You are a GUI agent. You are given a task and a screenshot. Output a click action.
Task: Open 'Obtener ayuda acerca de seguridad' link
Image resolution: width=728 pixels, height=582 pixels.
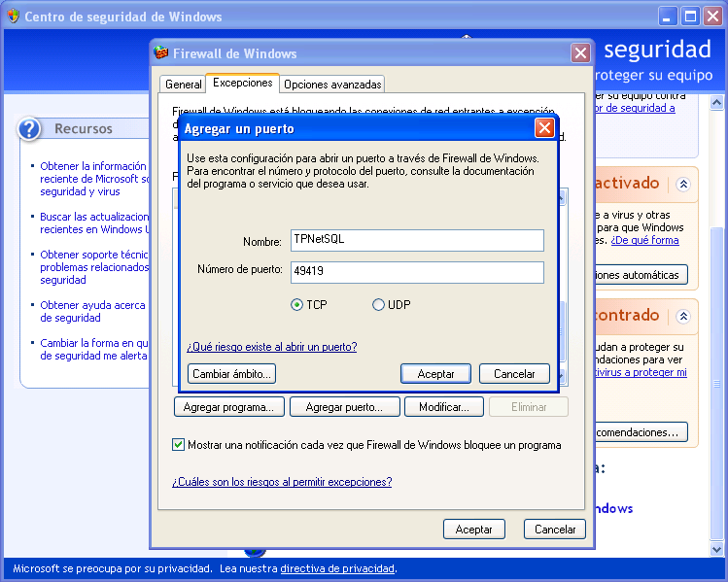93,312
